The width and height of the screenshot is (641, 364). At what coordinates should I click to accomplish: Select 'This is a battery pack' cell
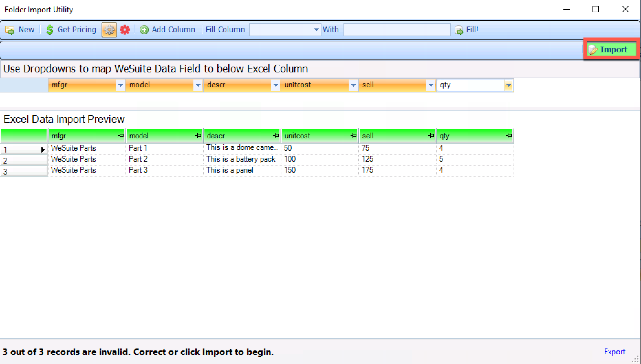tap(242, 159)
